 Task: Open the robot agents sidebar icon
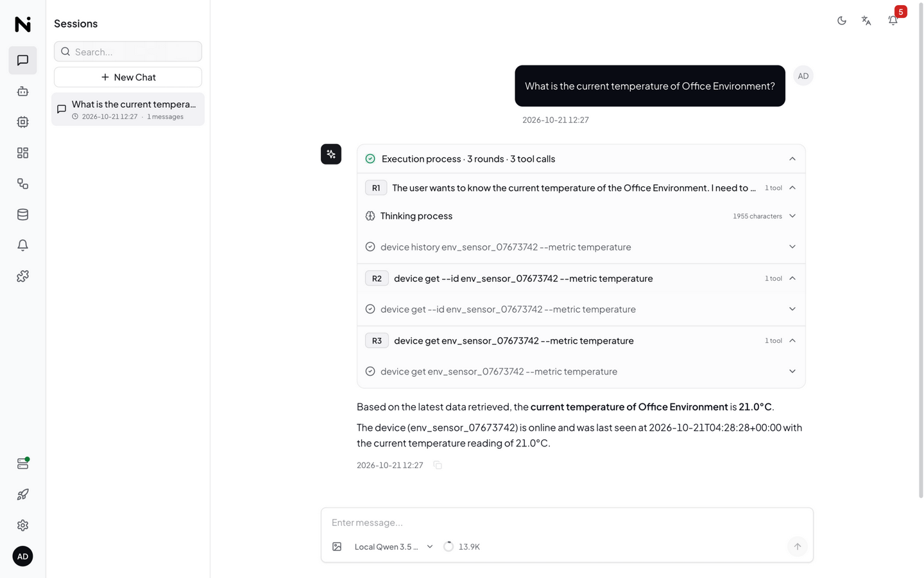(x=22, y=91)
